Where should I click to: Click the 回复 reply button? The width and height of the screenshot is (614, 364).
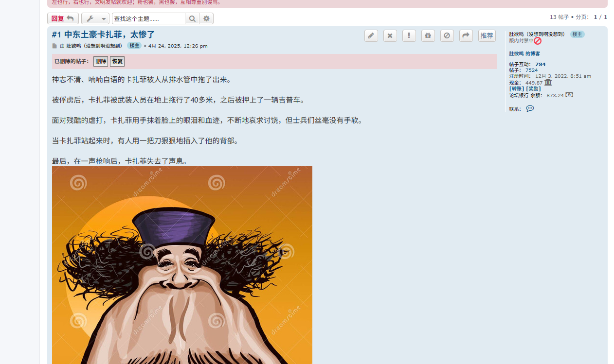pos(63,18)
